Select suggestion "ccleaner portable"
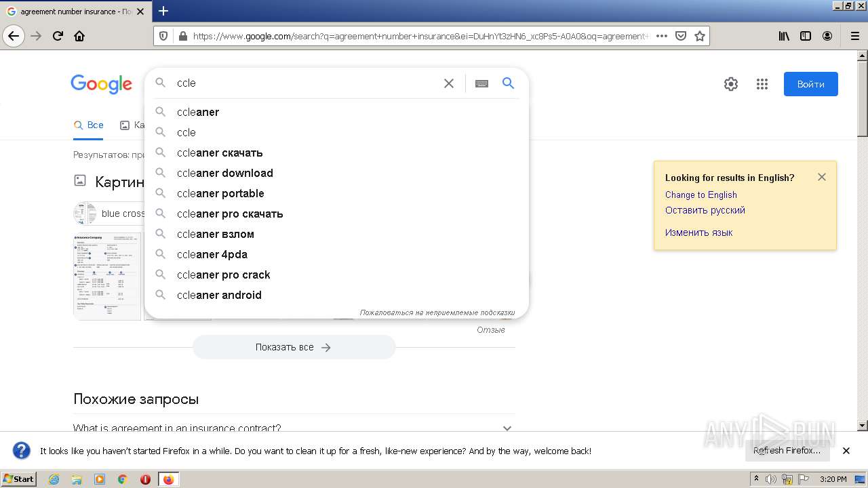868x488 pixels. click(x=336, y=193)
